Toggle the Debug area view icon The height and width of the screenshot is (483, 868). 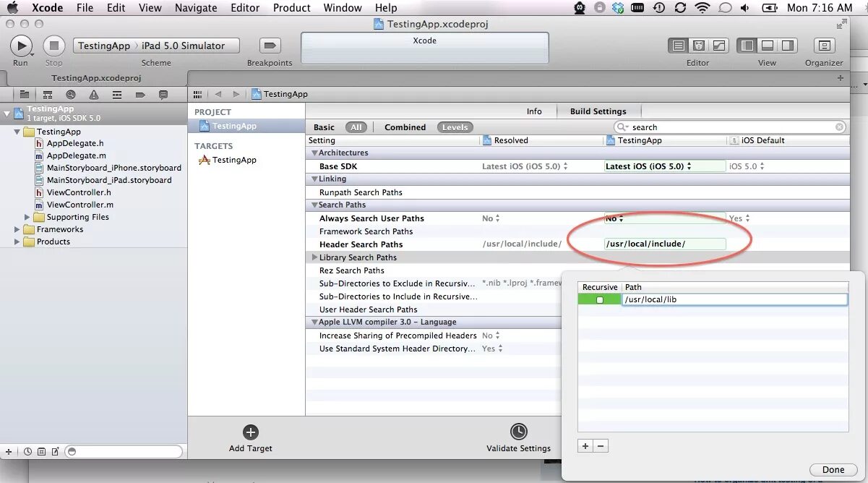768,46
